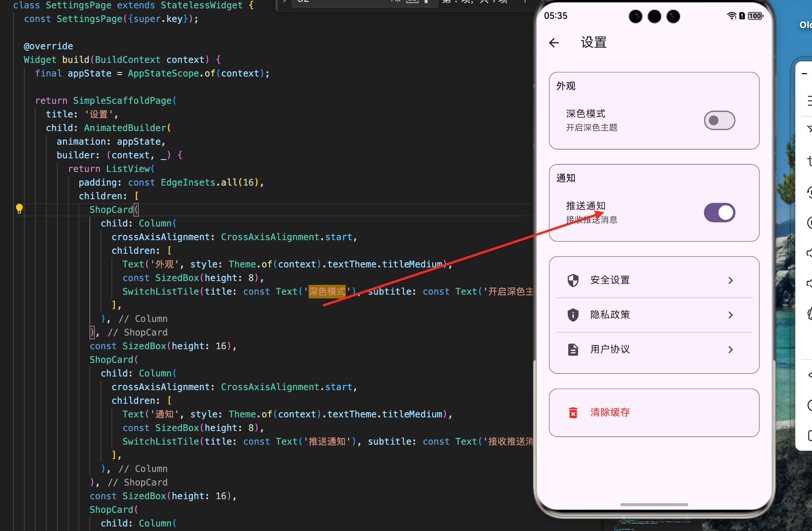Click the battery 100 indicator icon

click(x=755, y=16)
